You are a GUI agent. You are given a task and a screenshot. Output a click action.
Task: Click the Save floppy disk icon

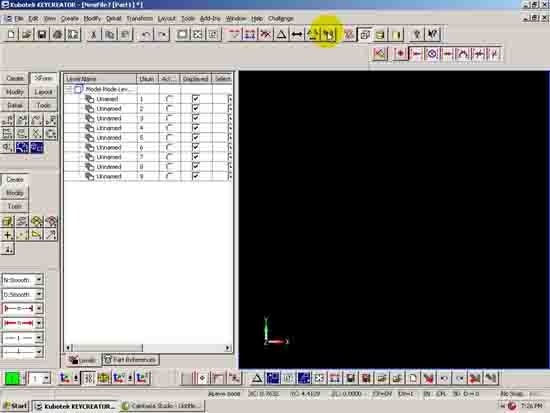click(x=42, y=35)
